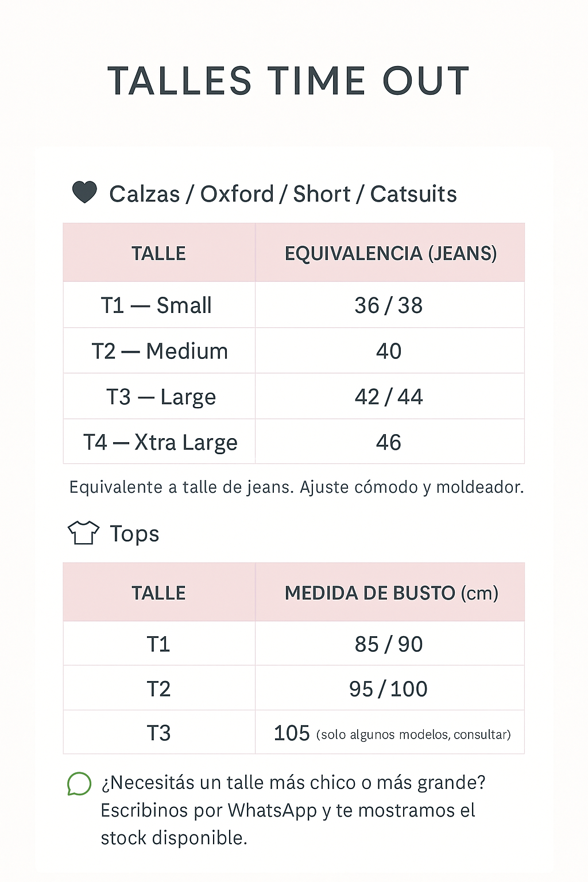
Task: Click the heart icon beside Calzas heading
Action: point(84,192)
